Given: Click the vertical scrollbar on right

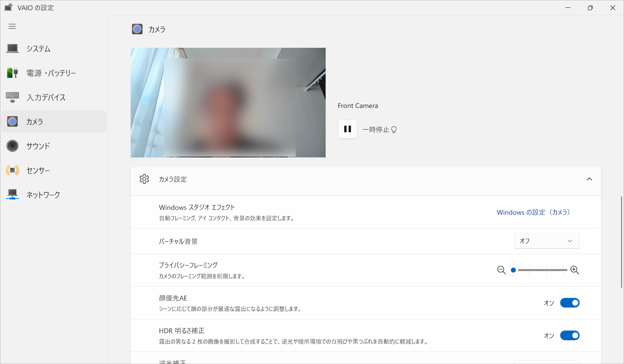Looking at the screenshot, I should click(621, 242).
